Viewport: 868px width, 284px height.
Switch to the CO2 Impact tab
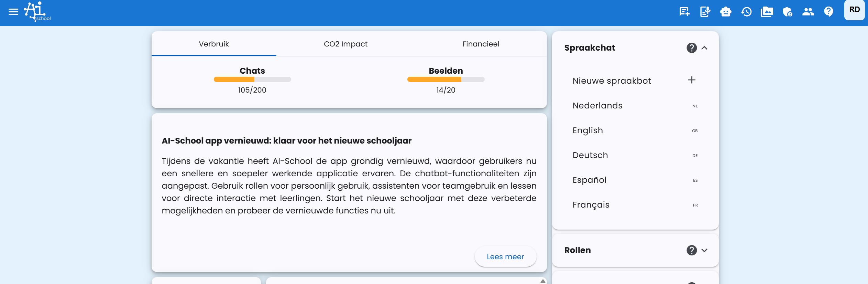[x=345, y=44]
